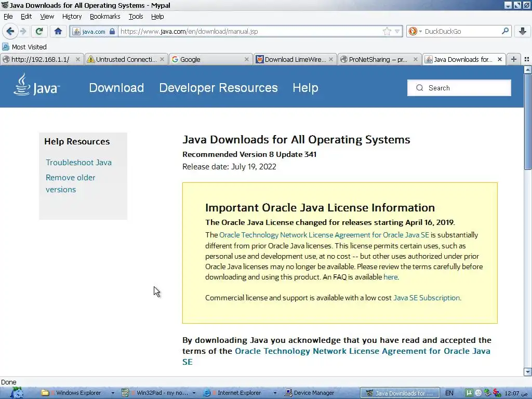Open the Bookmarks menu

tap(105, 16)
